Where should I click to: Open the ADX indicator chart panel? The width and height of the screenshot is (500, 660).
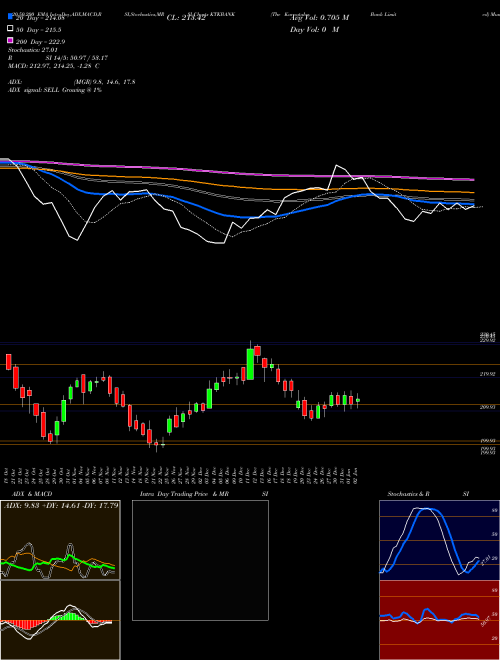point(60,540)
